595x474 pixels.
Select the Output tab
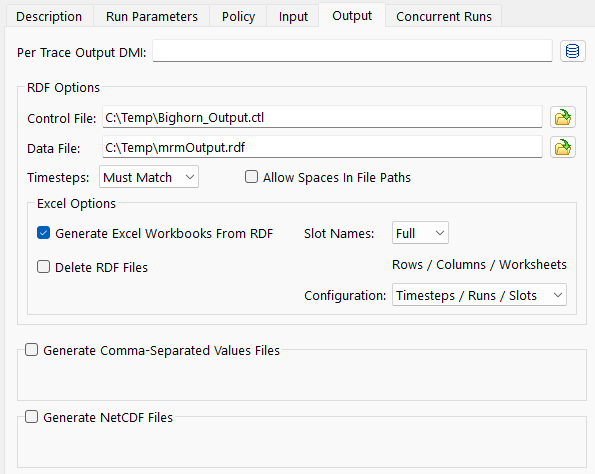[x=352, y=16]
